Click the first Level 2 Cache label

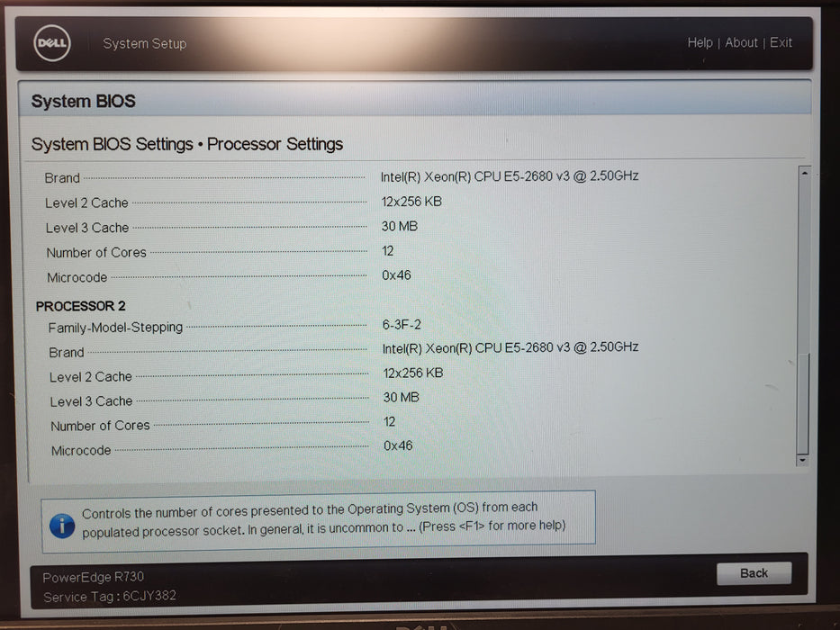click(86, 203)
